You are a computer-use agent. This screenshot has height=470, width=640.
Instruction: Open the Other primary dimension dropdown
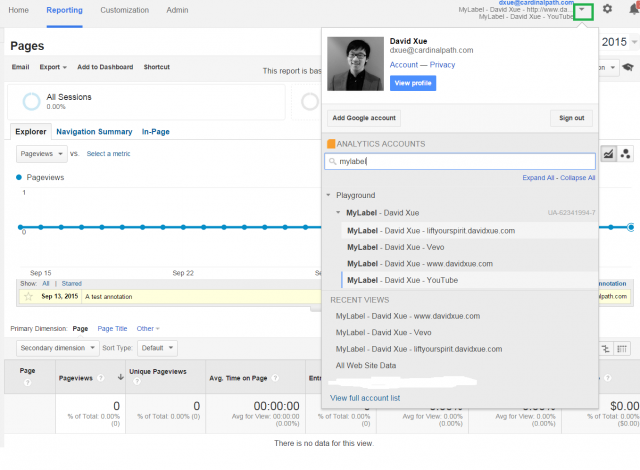tap(148, 328)
